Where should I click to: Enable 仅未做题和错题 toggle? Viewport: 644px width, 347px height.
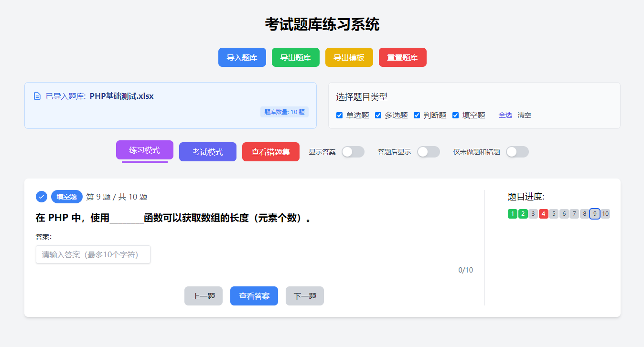point(517,152)
